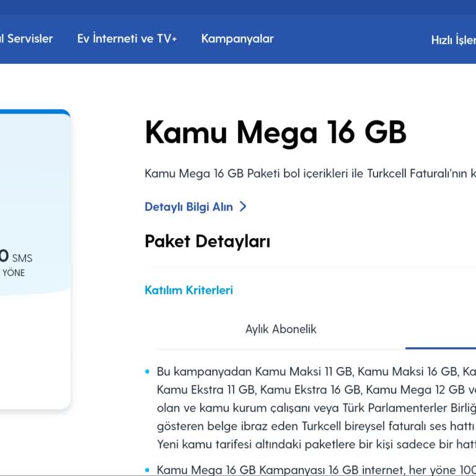Click the Detaylı Bilgi Alın link
Screen dimensions: 476x476
click(189, 207)
